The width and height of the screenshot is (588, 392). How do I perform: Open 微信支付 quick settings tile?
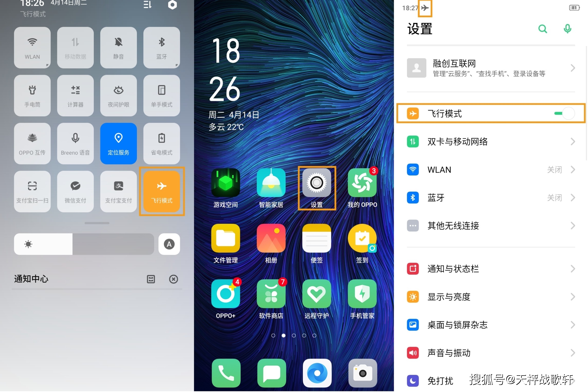(75, 191)
